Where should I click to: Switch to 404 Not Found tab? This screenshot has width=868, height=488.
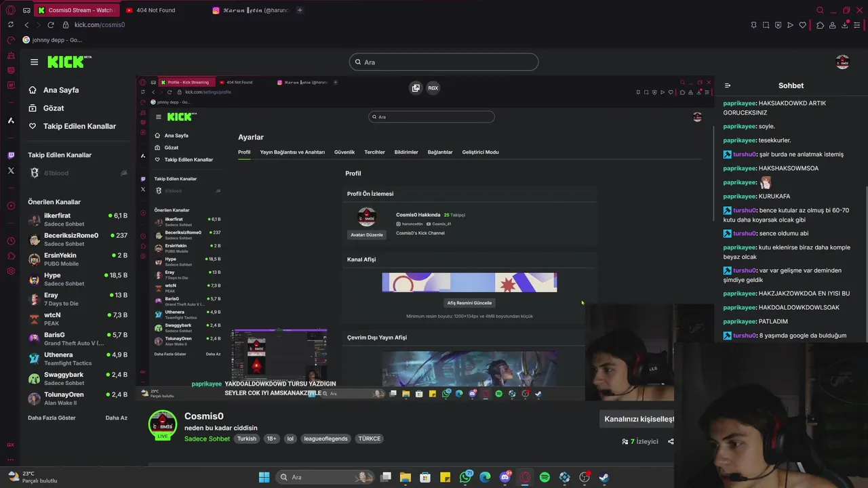pos(155,10)
